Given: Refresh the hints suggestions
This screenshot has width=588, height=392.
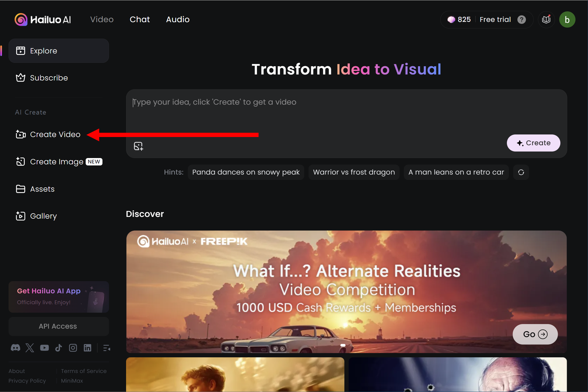Looking at the screenshot, I should coord(521,172).
